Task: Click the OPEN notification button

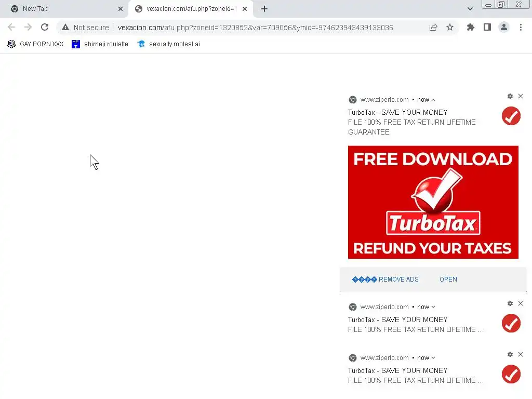Action: pos(448,280)
